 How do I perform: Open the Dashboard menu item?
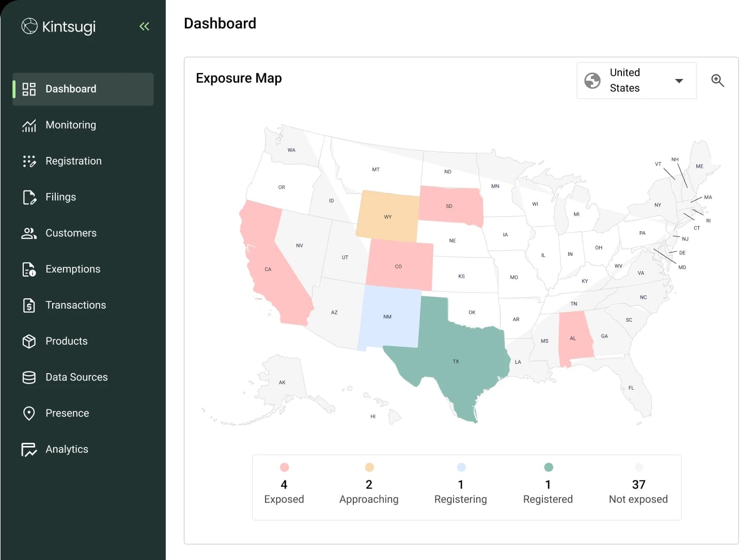point(83,89)
